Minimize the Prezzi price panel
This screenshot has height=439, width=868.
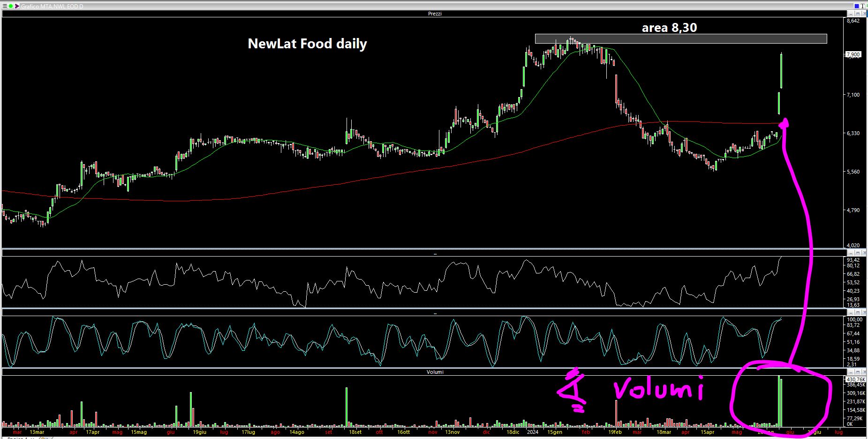click(x=851, y=14)
